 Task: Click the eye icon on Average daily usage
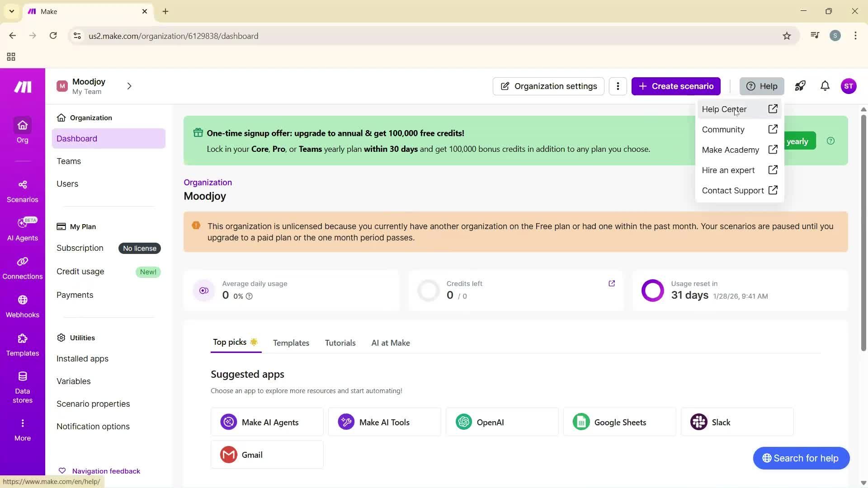pyautogui.click(x=203, y=290)
